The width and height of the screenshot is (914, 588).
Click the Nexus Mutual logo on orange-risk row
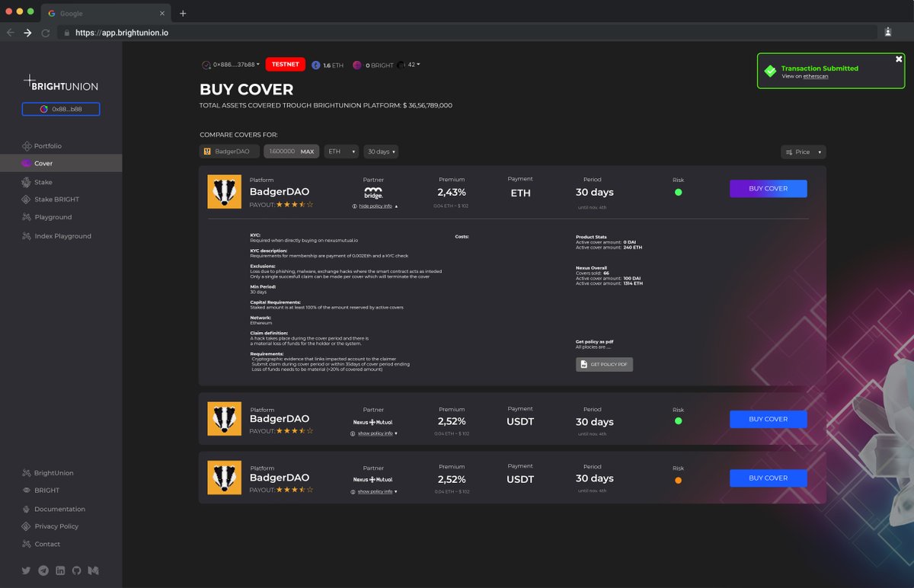pyautogui.click(x=373, y=480)
